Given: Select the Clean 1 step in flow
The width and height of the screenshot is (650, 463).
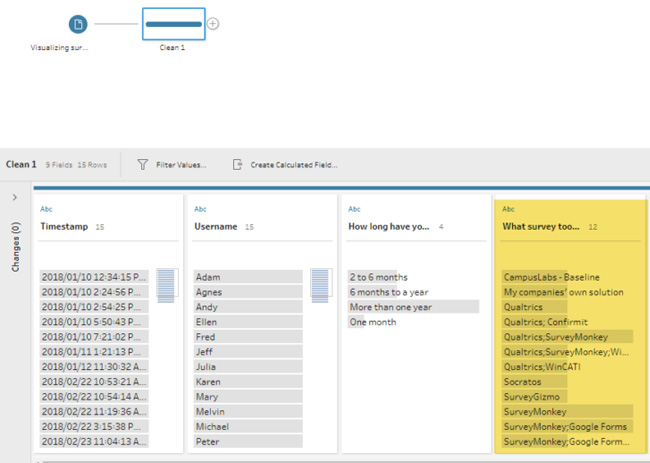Looking at the screenshot, I should click(x=172, y=24).
